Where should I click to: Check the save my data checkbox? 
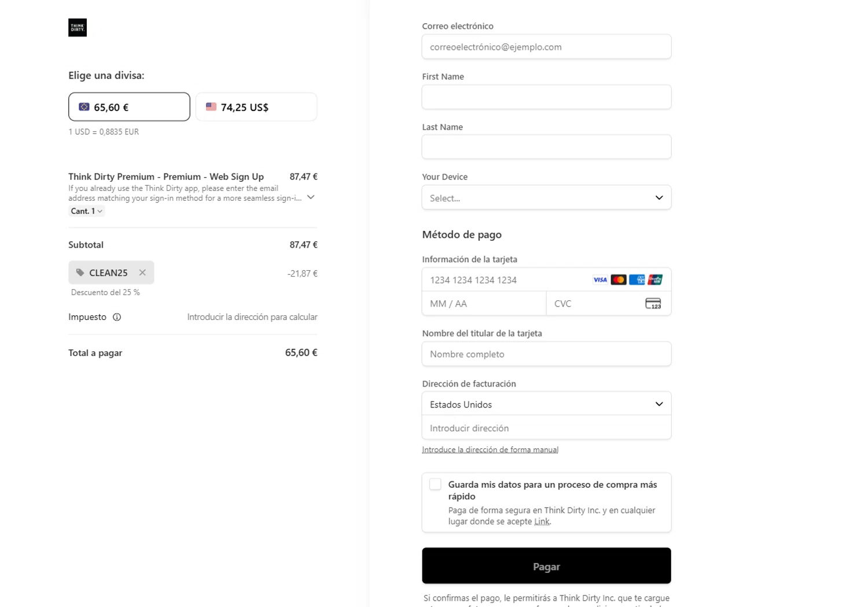pyautogui.click(x=435, y=484)
